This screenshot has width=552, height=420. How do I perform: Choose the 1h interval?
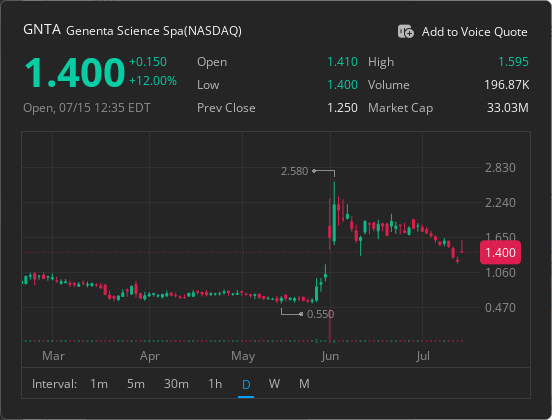point(215,384)
